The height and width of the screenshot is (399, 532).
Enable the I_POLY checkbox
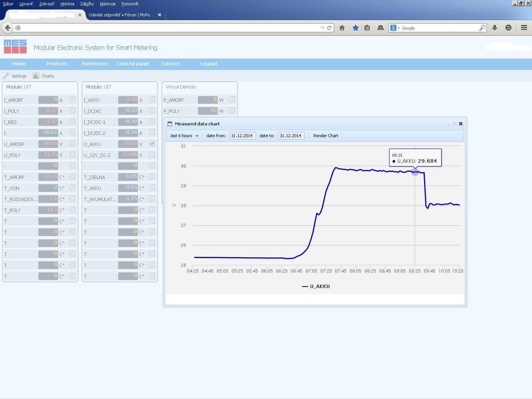point(72,111)
